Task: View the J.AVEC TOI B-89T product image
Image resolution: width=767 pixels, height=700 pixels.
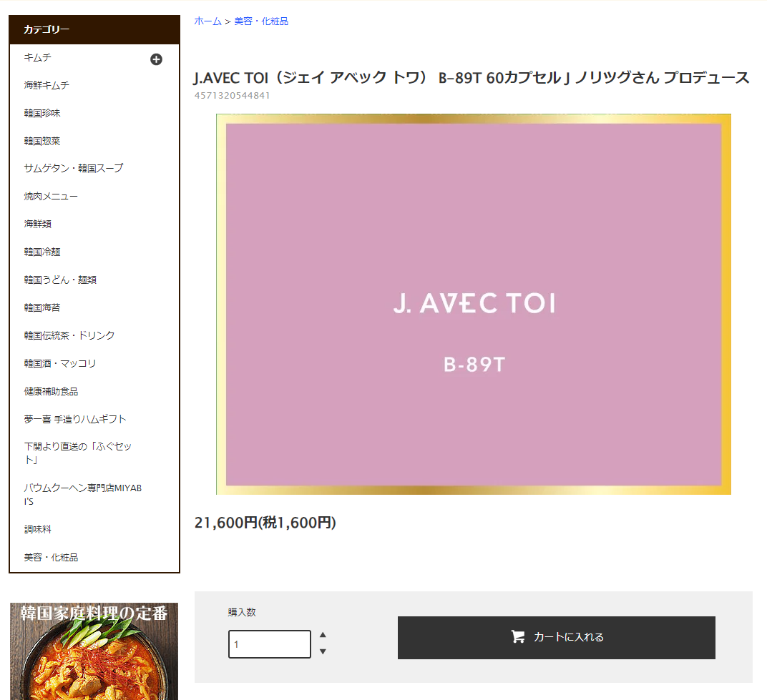Action: 474,304
